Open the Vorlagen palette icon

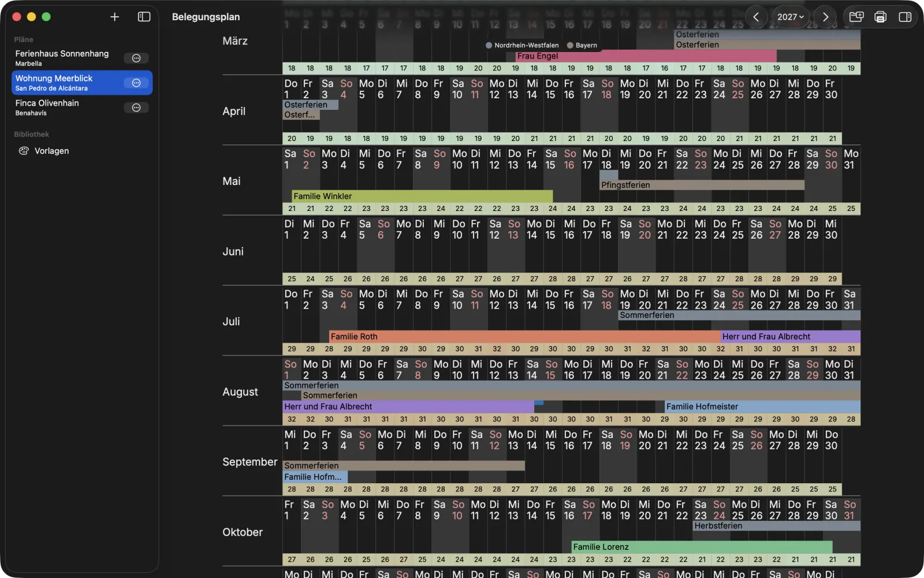point(24,151)
